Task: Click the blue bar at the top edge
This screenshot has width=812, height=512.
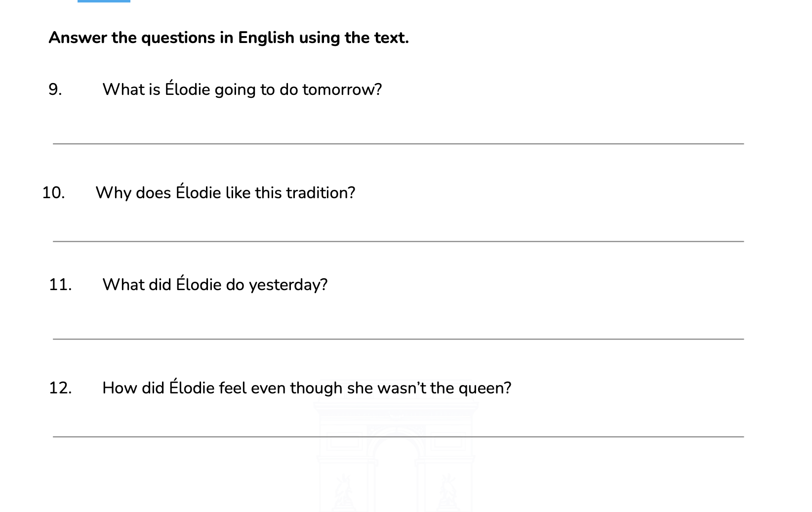Action: [x=104, y=1]
